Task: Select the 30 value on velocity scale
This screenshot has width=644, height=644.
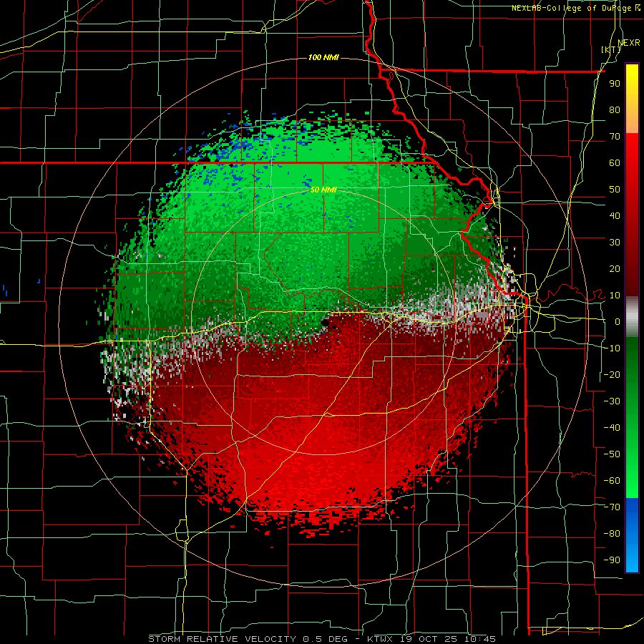Action: (x=615, y=243)
